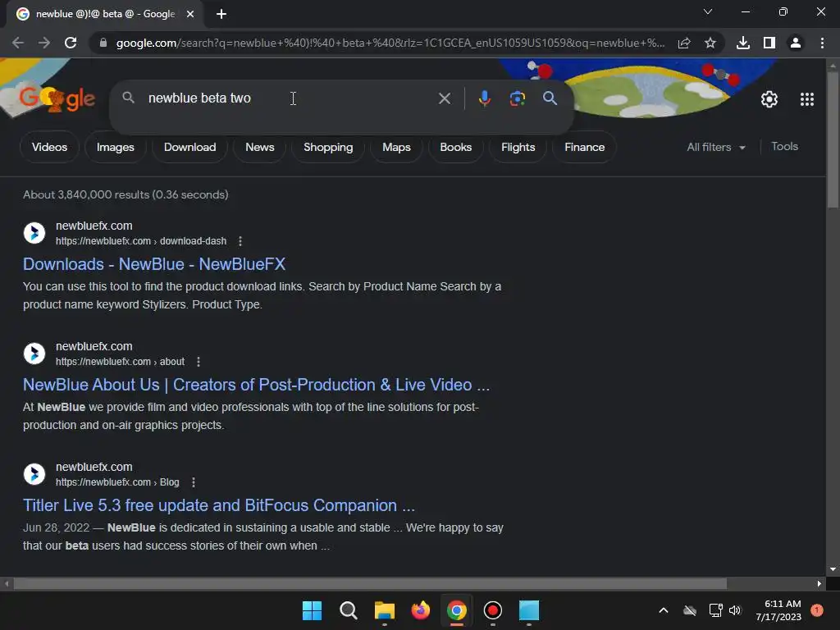Open the Windows Start menu
This screenshot has width=840, height=630.
click(x=312, y=610)
